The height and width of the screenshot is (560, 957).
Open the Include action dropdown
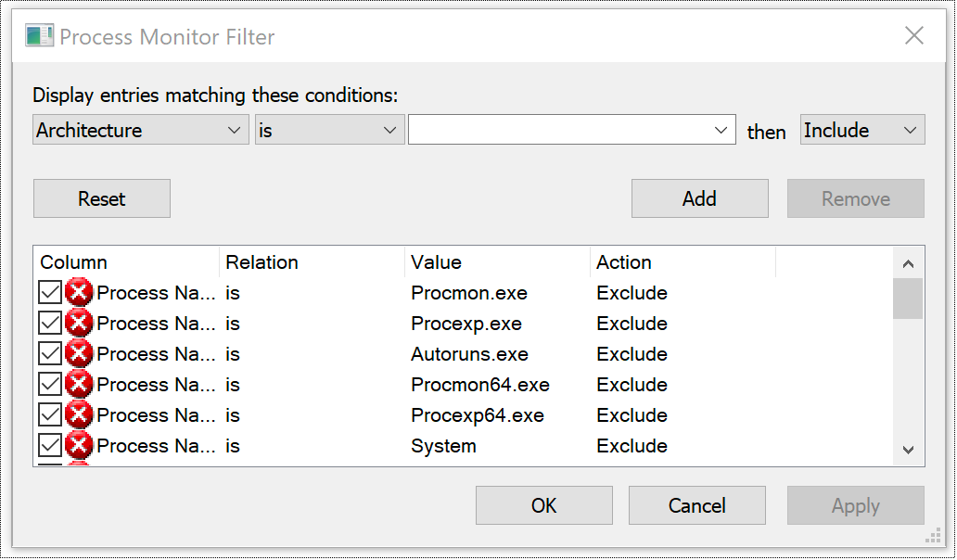pos(862,130)
